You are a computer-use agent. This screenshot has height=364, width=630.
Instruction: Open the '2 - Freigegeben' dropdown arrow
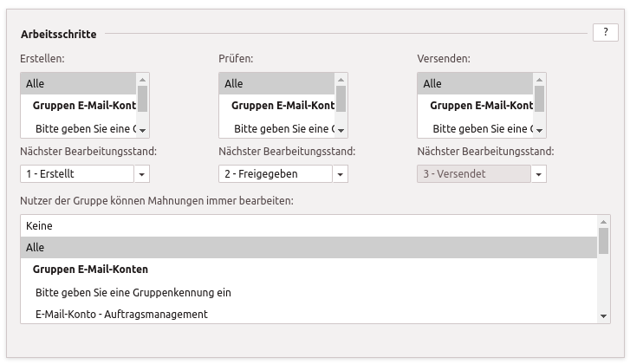pos(341,174)
